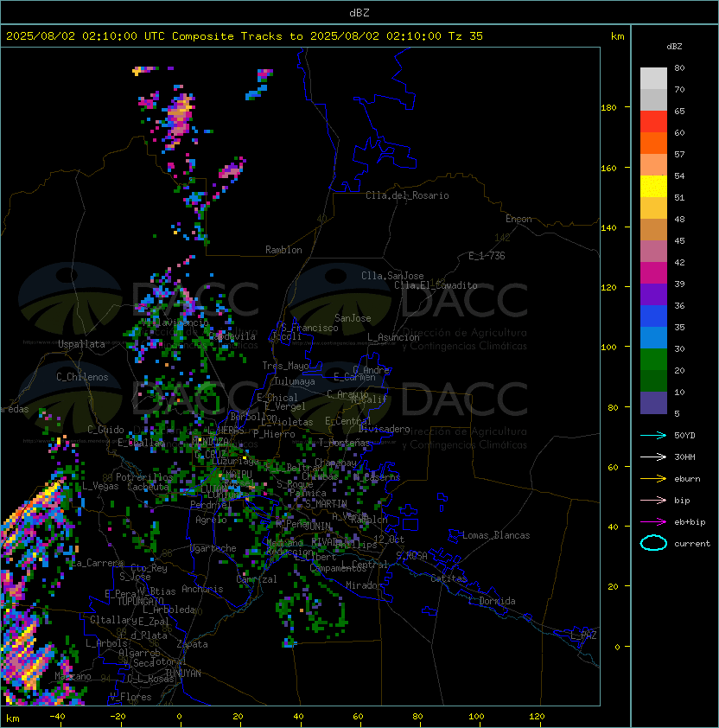Viewport: 719px width, 728px height.
Task: Click the 'E_1-736' place label
Action: 487,255
